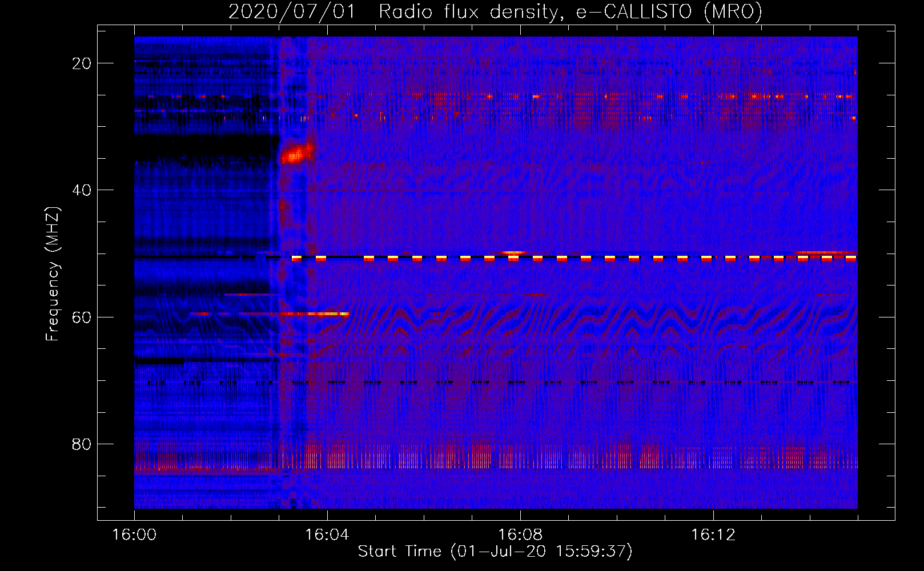Click the "16:00" time tick label
Image resolution: width=924 pixels, height=571 pixels.
[x=134, y=535]
